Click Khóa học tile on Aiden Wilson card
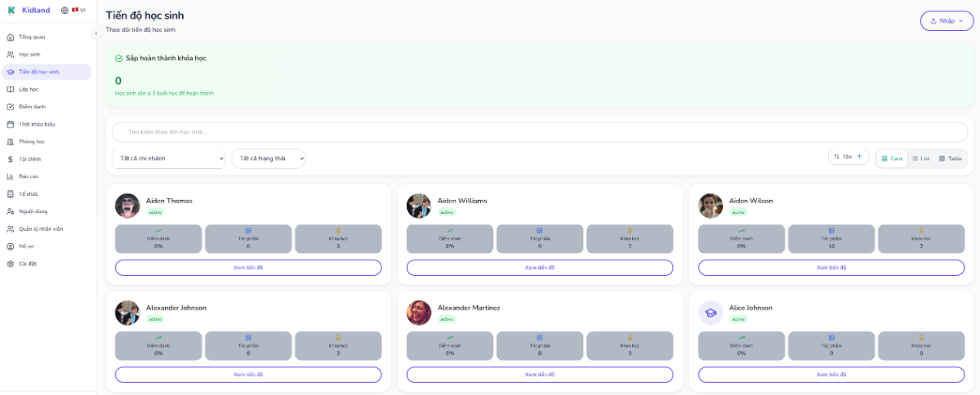 tap(921, 238)
